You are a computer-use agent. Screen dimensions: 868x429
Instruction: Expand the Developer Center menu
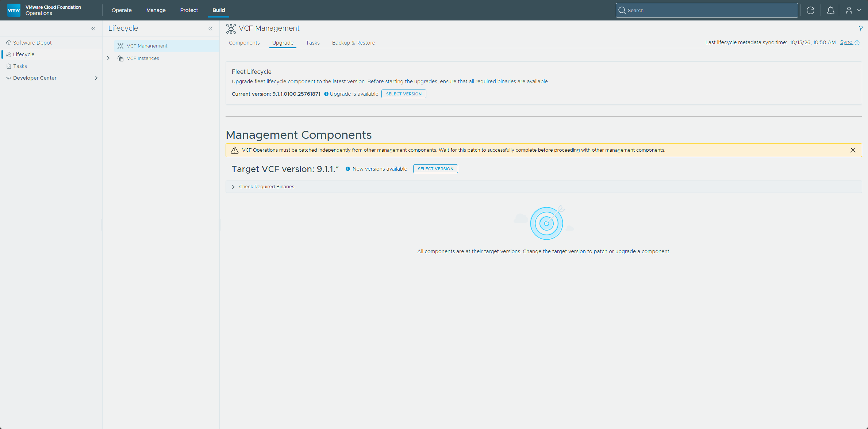click(96, 78)
